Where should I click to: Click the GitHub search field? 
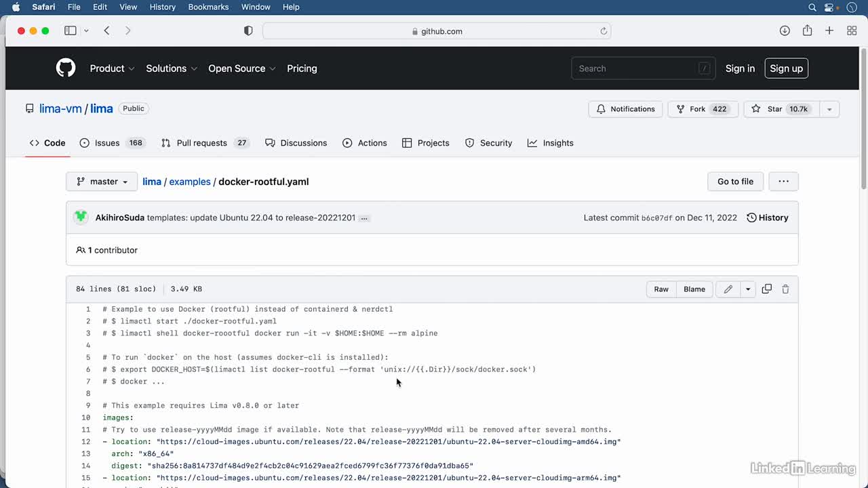click(x=644, y=68)
